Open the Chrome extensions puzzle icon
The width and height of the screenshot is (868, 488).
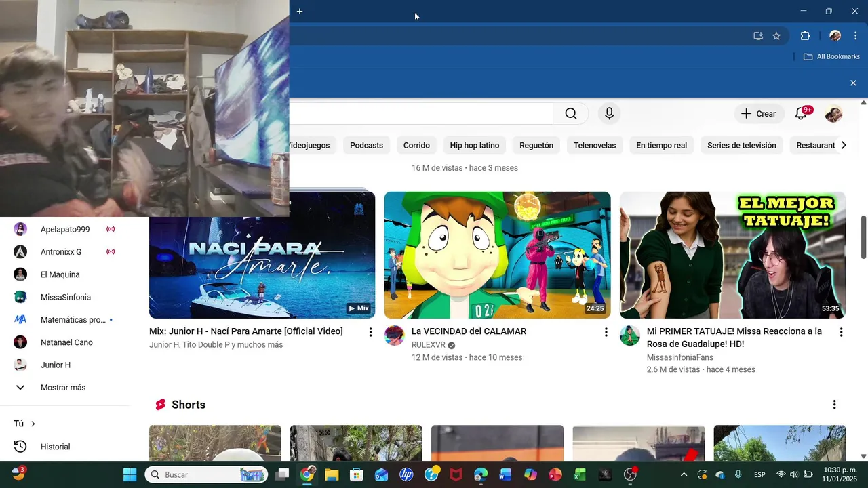point(805,36)
